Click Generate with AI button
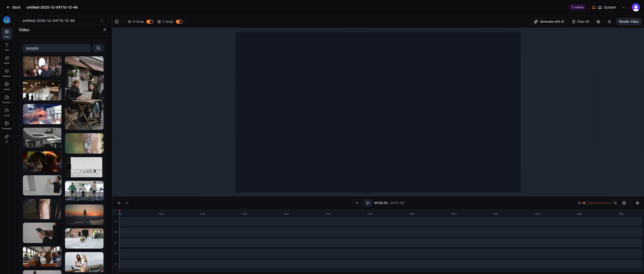Screen dimensions: 644x274 point(549,22)
